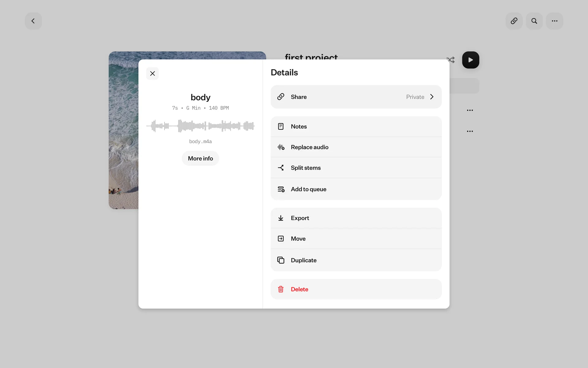Open the Private sharing option
Screen dimensions: 588x368
tap(415, 97)
